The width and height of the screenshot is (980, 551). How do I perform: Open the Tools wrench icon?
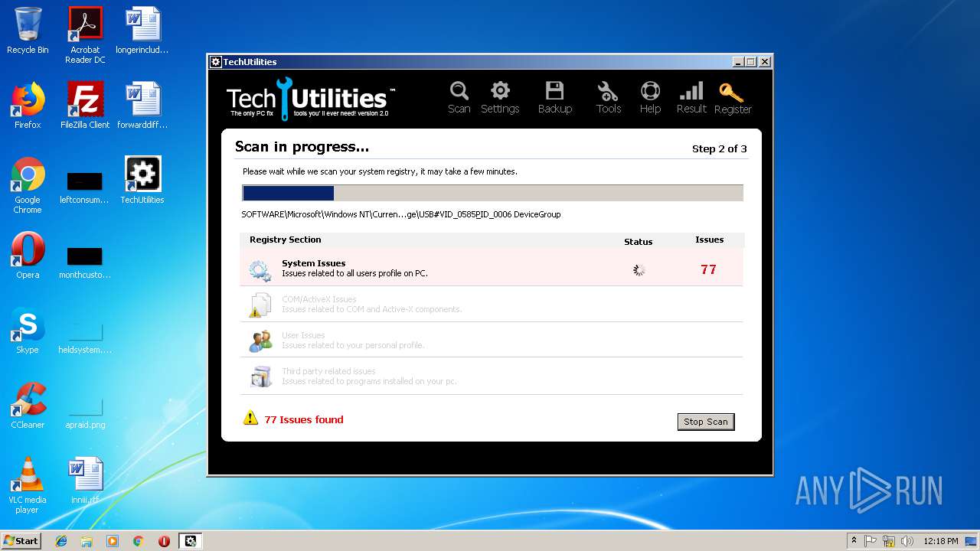(x=608, y=97)
